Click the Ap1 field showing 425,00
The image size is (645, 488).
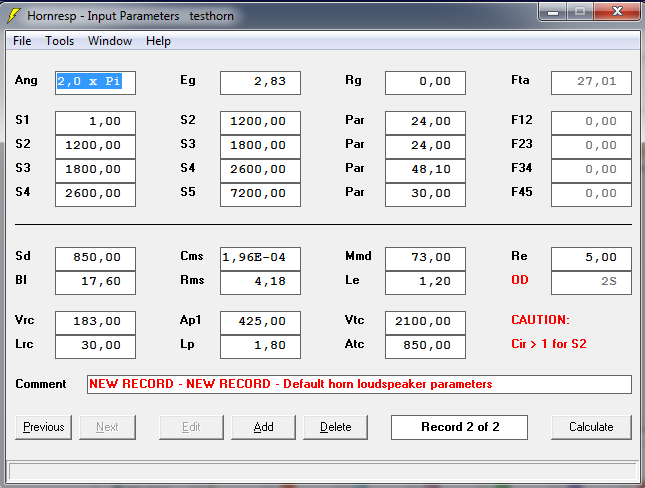tap(260, 323)
